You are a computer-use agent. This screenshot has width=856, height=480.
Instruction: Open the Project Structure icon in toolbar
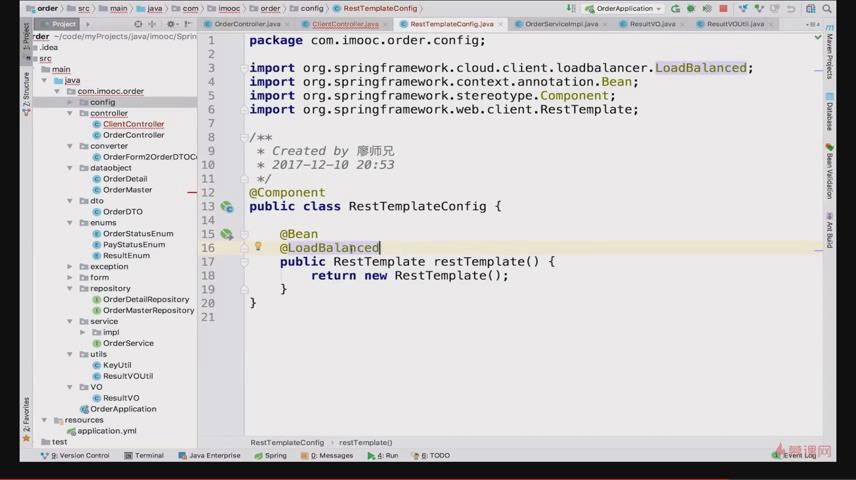[811, 9]
